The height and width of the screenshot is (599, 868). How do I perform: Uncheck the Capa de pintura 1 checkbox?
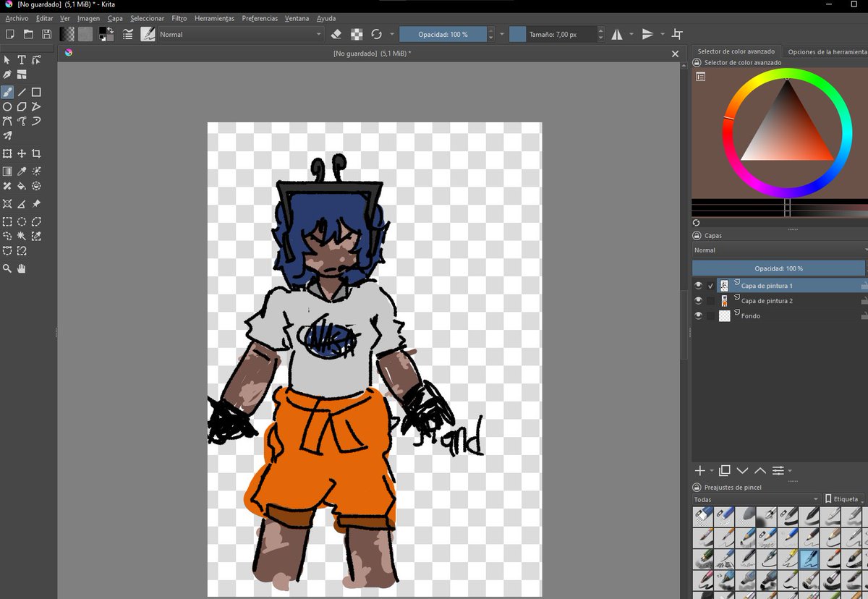711,286
